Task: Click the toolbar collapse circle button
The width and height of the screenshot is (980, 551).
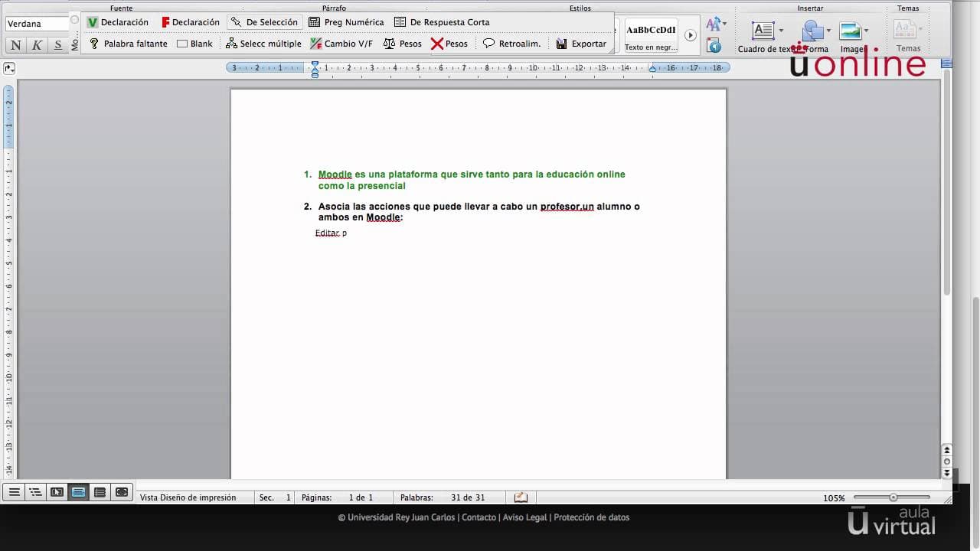Action: click(x=74, y=20)
